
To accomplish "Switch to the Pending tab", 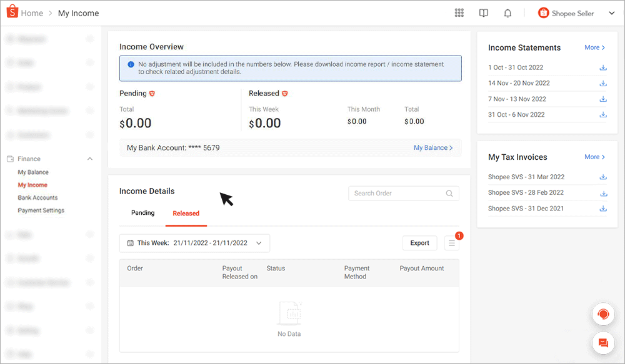I will (142, 212).
